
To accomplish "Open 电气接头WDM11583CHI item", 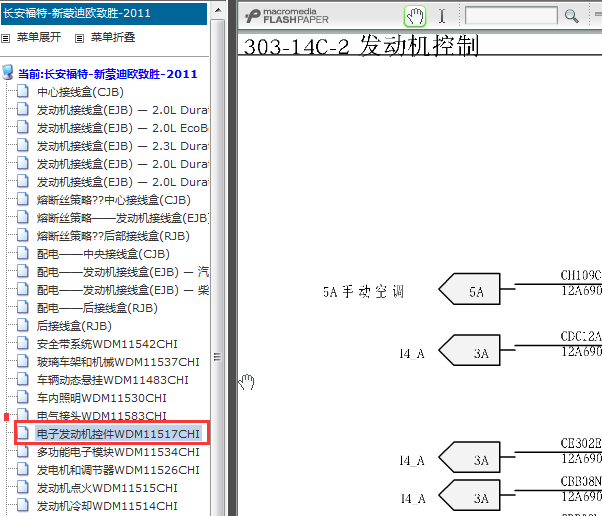I will [102, 415].
